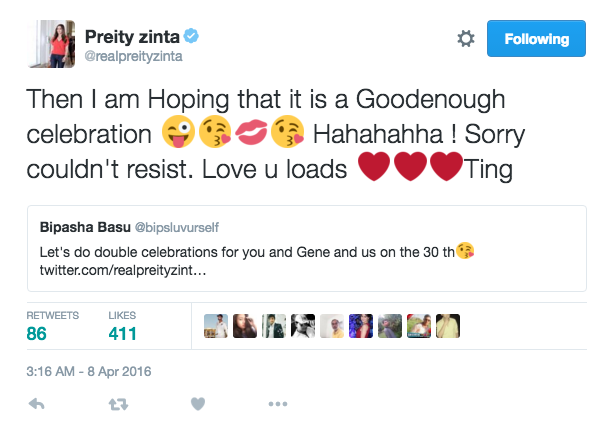Click the reply arrow icon
Image resolution: width=613 pixels, height=435 pixels.
(37, 404)
